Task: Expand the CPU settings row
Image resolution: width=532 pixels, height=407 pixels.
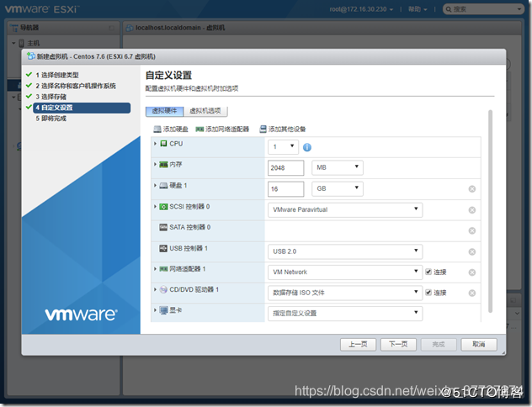Action: pyautogui.click(x=155, y=144)
